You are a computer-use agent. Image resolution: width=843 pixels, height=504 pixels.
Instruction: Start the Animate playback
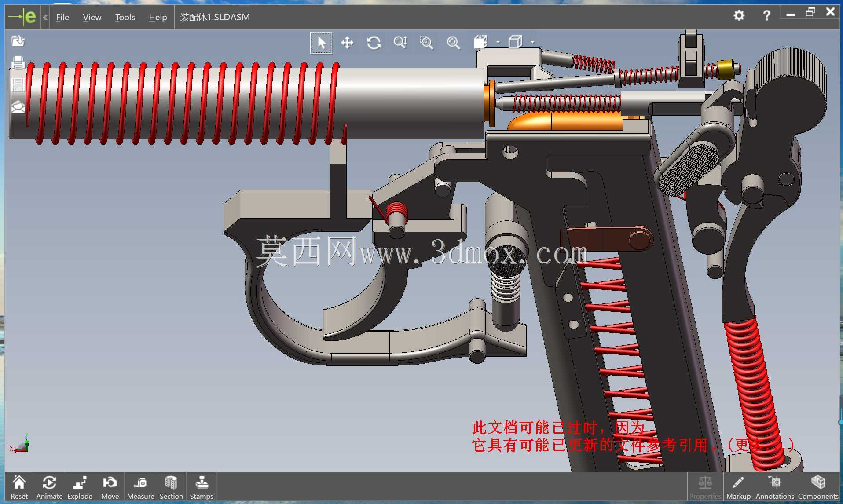click(49, 487)
